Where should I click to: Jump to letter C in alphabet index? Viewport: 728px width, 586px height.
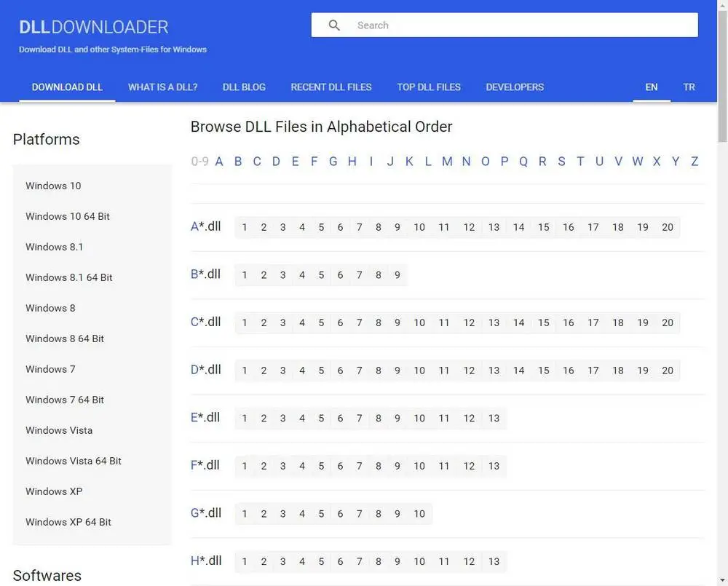[257, 161]
